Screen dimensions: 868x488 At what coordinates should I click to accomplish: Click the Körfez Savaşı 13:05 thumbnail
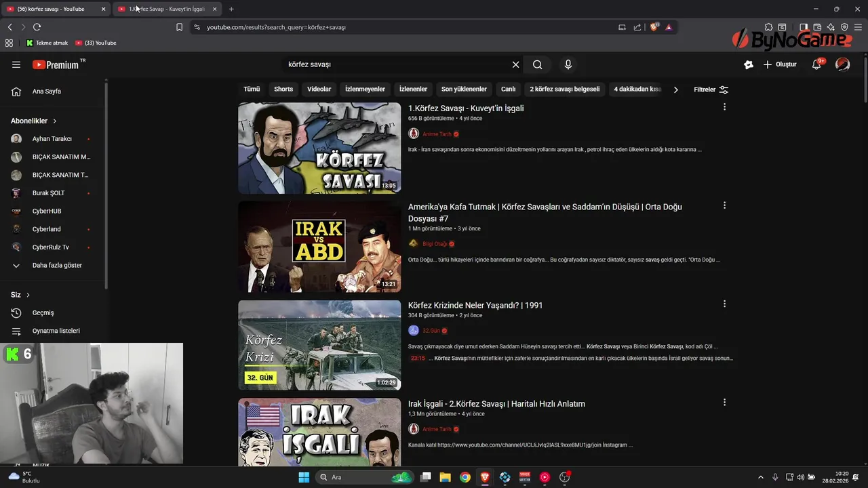(319, 148)
